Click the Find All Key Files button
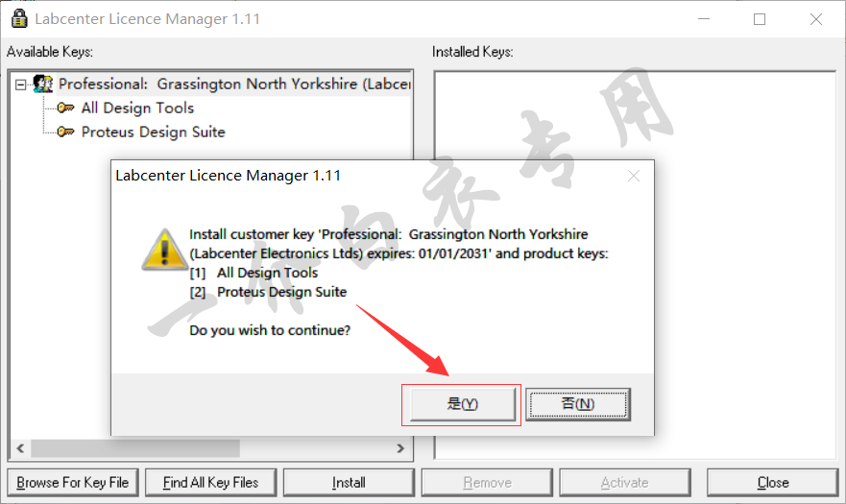 point(211,483)
